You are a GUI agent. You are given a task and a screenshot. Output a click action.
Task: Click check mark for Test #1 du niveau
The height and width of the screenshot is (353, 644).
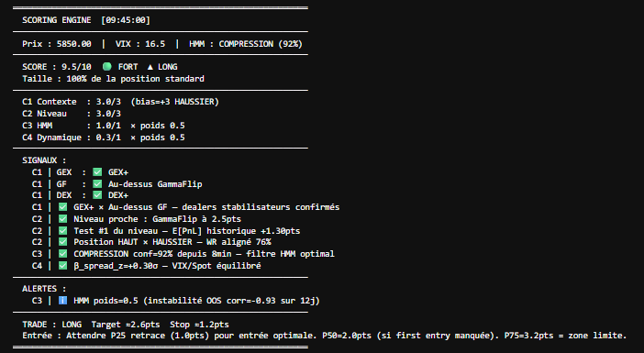[x=62, y=231]
